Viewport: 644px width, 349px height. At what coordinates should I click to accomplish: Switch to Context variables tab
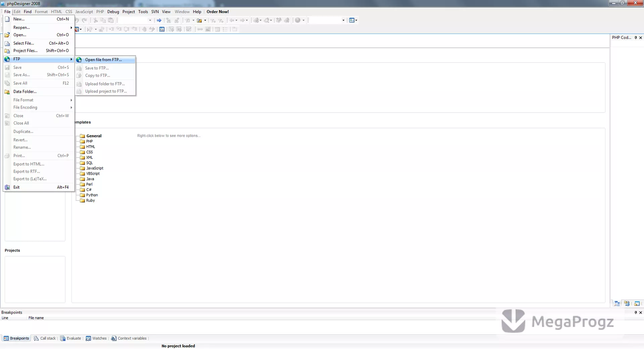129,338
